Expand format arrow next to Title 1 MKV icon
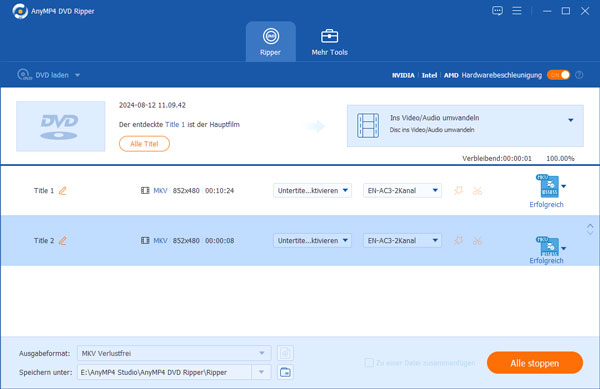Screen dimensions: 600x389 (564, 187)
